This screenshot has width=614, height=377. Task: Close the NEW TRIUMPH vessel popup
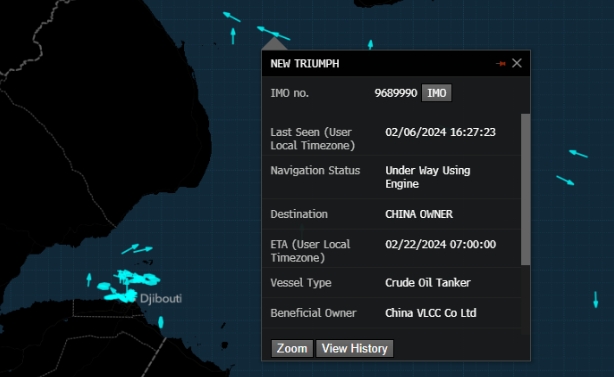pyautogui.click(x=516, y=63)
